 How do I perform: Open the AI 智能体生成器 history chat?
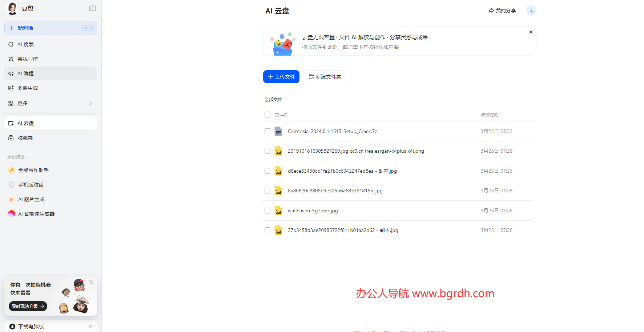pyautogui.click(x=51, y=214)
